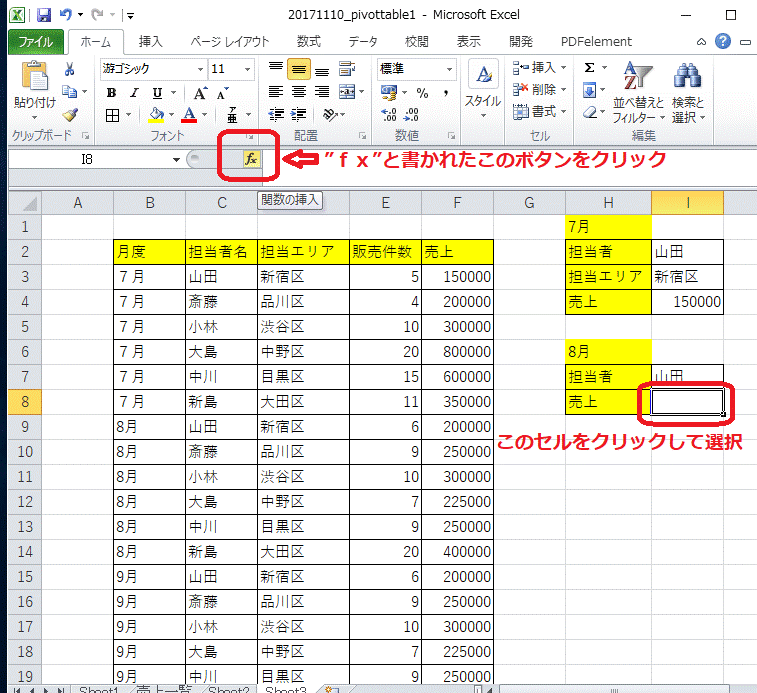Image resolution: width=757 pixels, height=693 pixels.
Task: Open Find and Select binoculars icon
Action: tap(687, 76)
